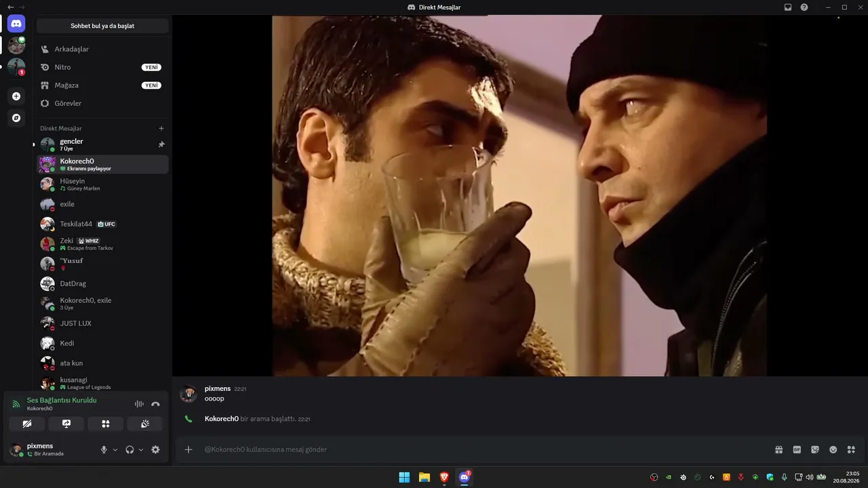View the shared screen stream video
Image resolution: width=868 pixels, height=488 pixels.
pyautogui.click(x=519, y=196)
